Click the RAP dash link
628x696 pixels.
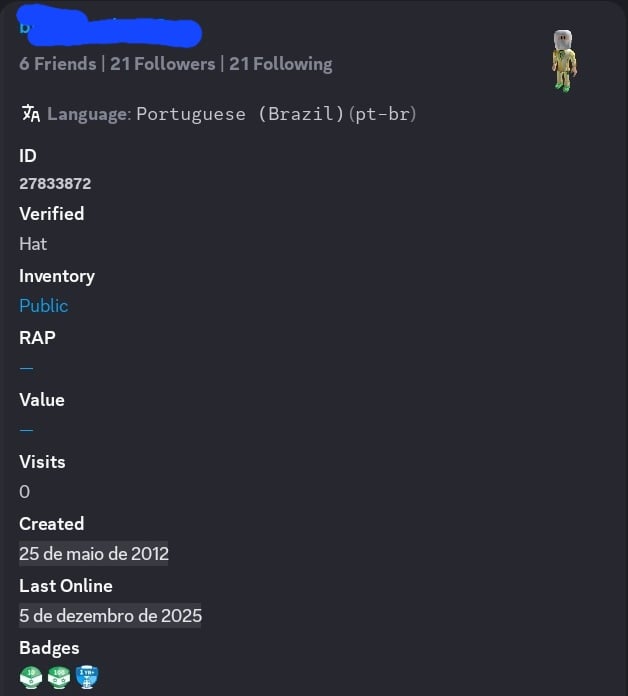(x=26, y=368)
